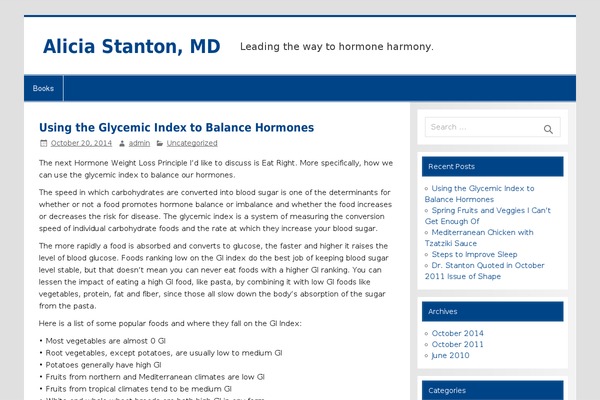The width and height of the screenshot is (600, 400).
Task: Open the Books menu item
Action: coord(43,88)
